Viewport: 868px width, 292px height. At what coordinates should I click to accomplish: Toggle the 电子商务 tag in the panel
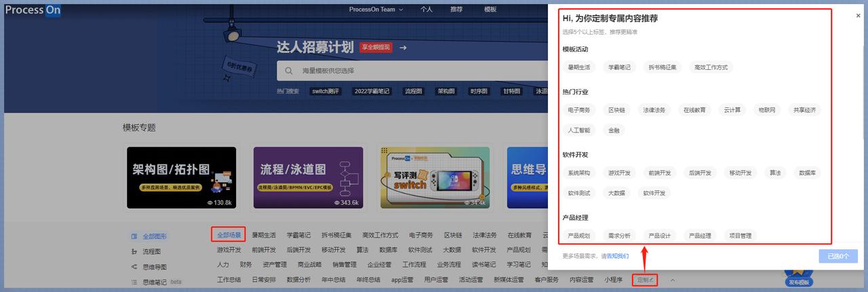[579, 109]
